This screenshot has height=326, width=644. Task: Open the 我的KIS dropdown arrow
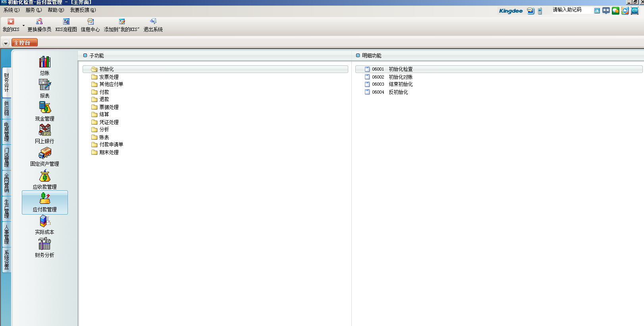pos(24,26)
